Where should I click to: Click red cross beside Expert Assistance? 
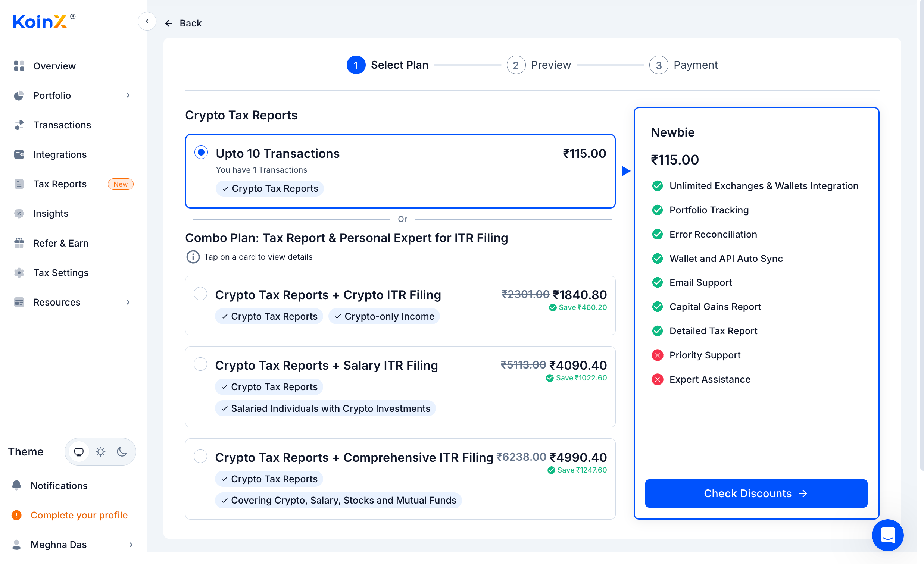coord(658,379)
